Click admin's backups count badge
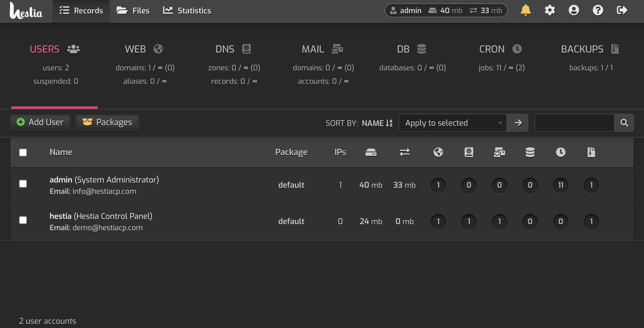 click(x=591, y=185)
